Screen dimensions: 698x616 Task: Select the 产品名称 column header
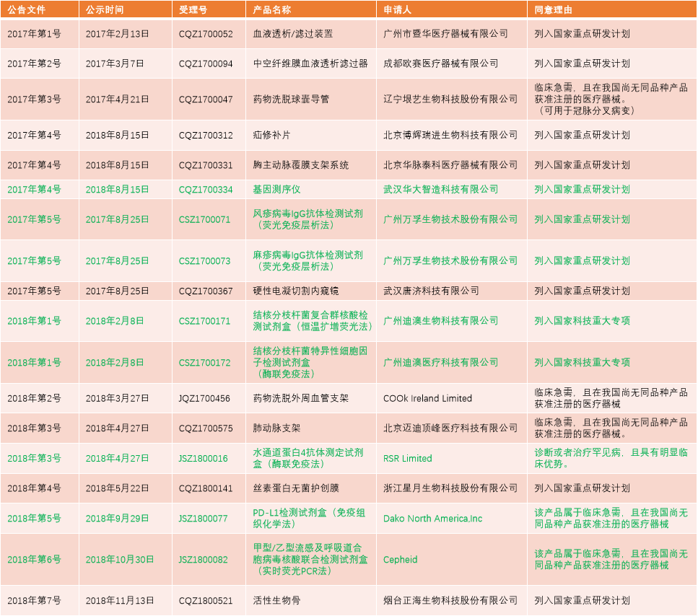(x=271, y=10)
